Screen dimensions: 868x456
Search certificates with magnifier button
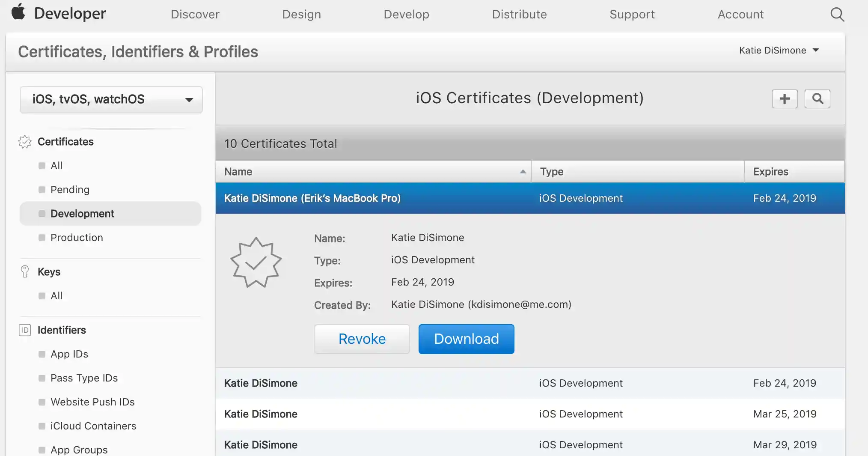(817, 99)
